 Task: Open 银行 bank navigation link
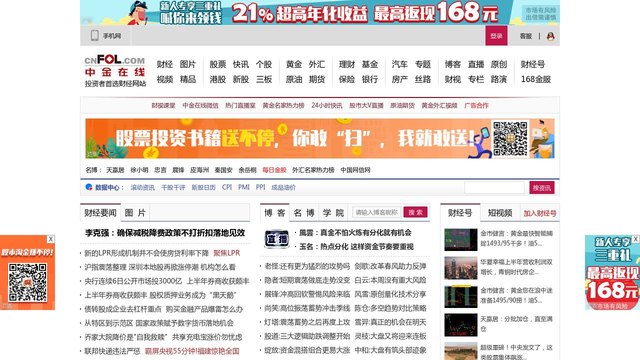(370, 79)
